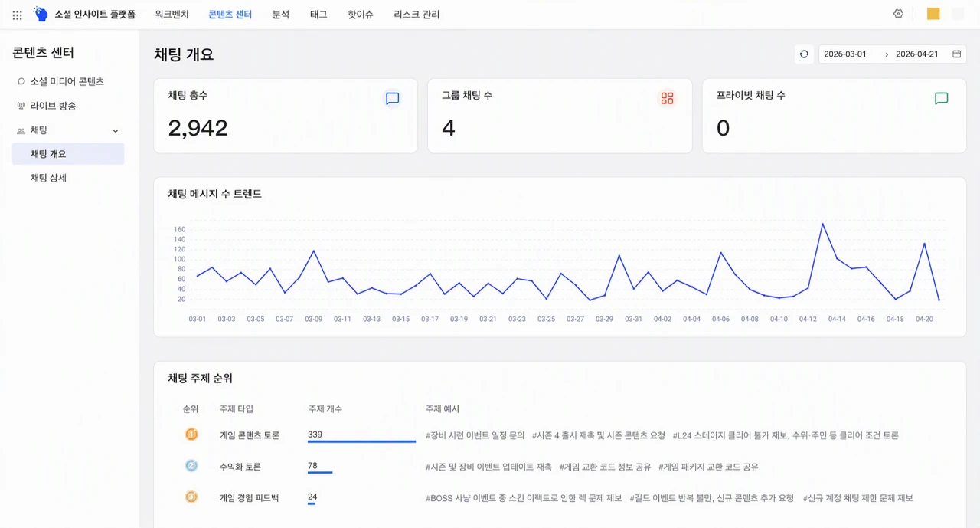
Task: Open settings via the gear icon
Action: (899, 14)
